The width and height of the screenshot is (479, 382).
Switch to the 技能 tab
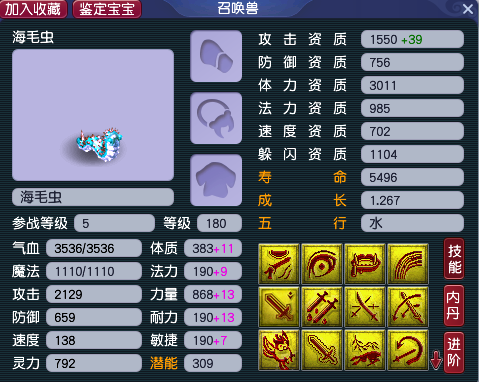tap(454, 259)
